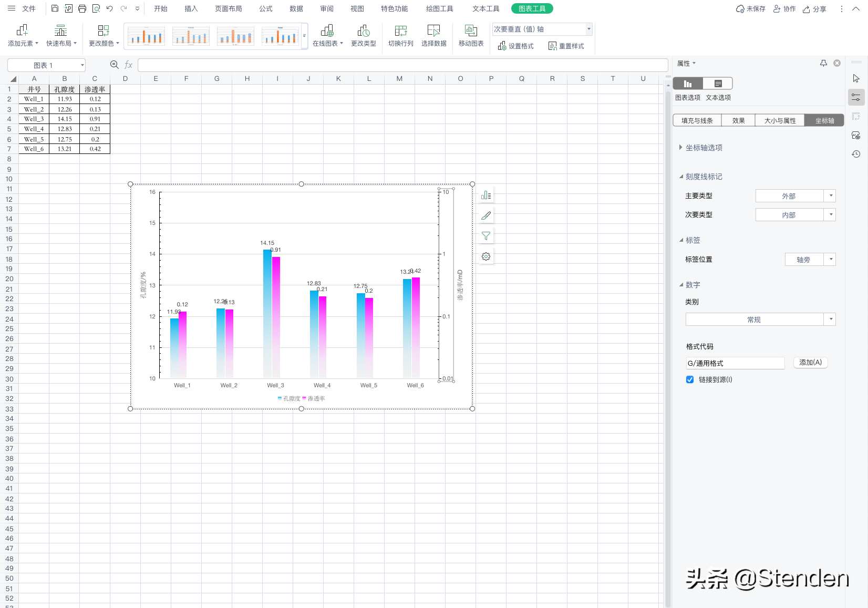Click the chart filter funnel icon
Screen dimensions: 868x608
[486, 236]
